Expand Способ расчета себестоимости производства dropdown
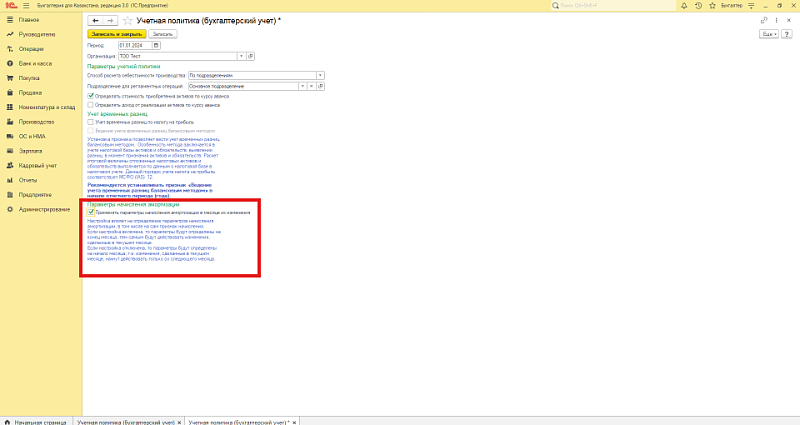800x425 pixels. click(320, 75)
